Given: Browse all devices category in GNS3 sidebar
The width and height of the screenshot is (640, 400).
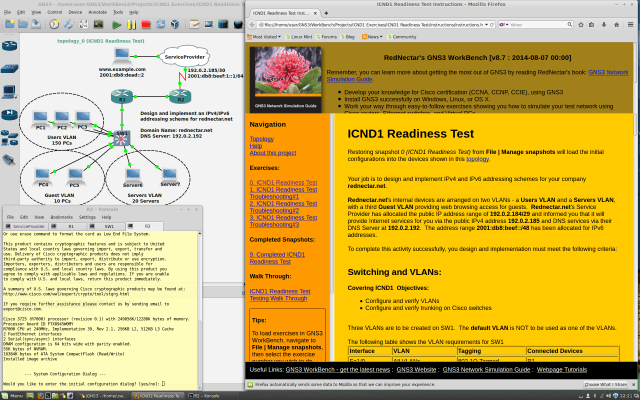Looking at the screenshot, I should click(x=9, y=138).
